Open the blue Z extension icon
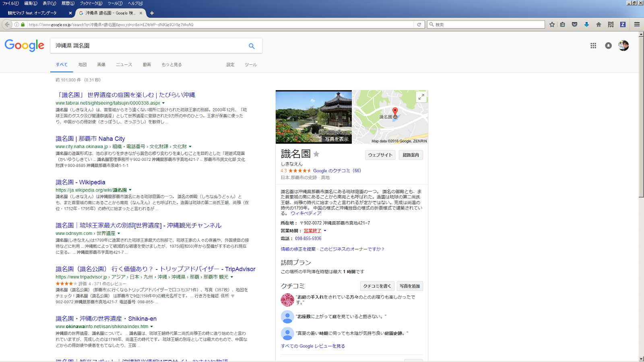This screenshot has height=362, width=644. pyautogui.click(x=623, y=25)
